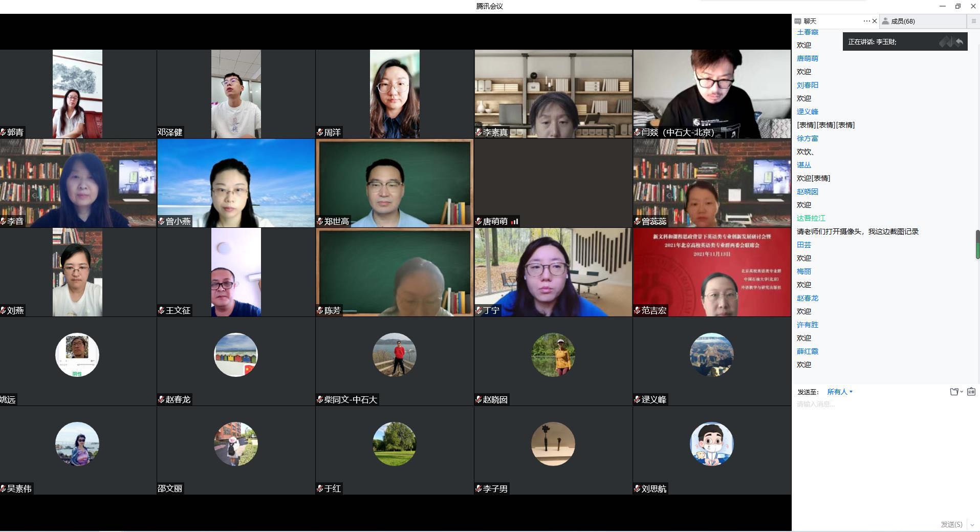Expand the send options arrow beside 发送(S)
This screenshot has width=980, height=532.
[x=972, y=525]
